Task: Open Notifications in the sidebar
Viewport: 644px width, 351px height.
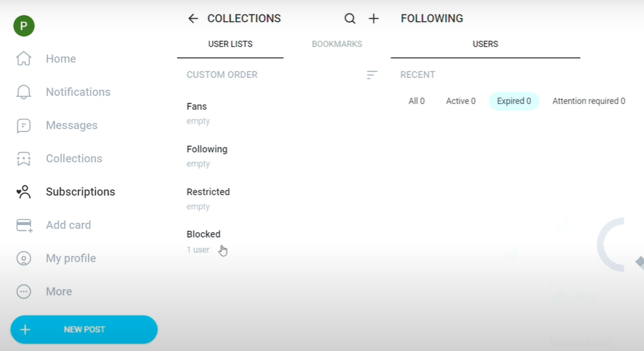Action: pos(78,92)
